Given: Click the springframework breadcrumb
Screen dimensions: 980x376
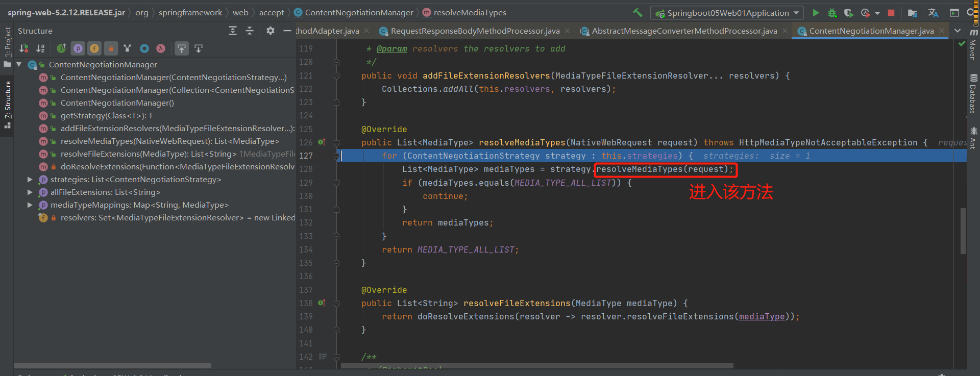Looking at the screenshot, I should 190,12.
